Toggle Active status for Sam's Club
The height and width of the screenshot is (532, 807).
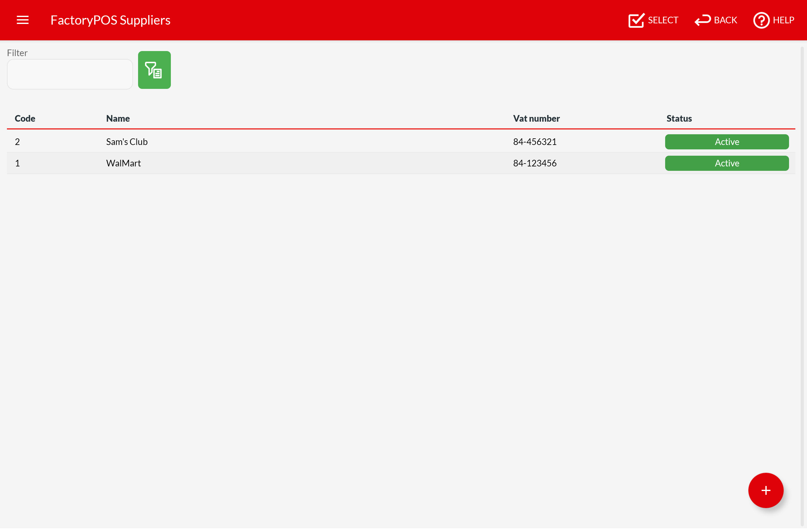727,142
